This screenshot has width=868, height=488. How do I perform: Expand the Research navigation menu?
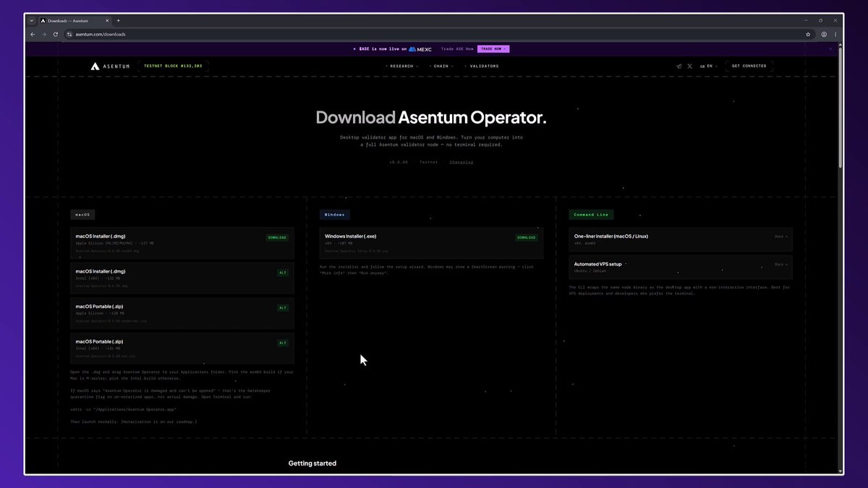pos(403,66)
